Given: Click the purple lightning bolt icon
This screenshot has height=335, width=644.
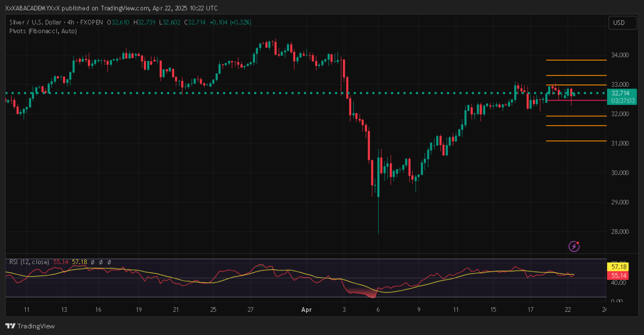Looking at the screenshot, I should 574,246.
